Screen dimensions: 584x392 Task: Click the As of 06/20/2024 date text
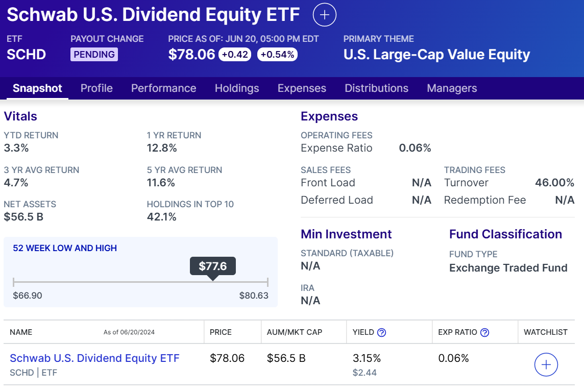click(129, 332)
